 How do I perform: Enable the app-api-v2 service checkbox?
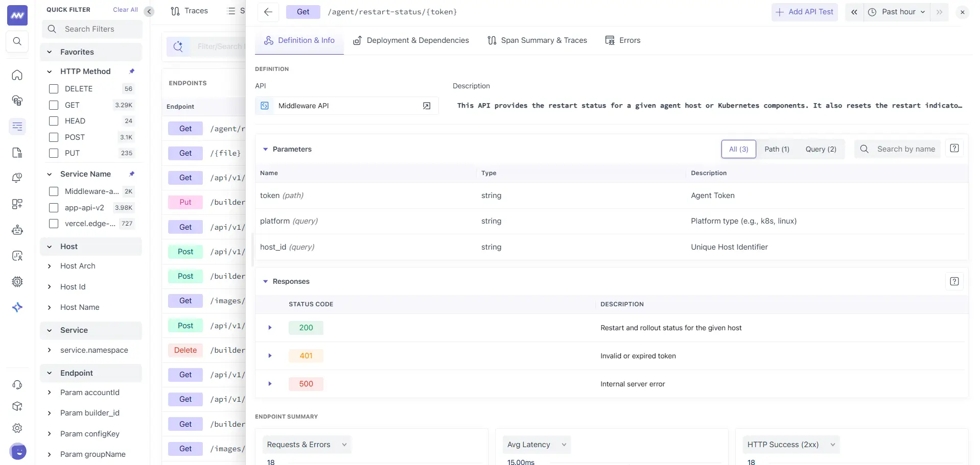coord(54,208)
